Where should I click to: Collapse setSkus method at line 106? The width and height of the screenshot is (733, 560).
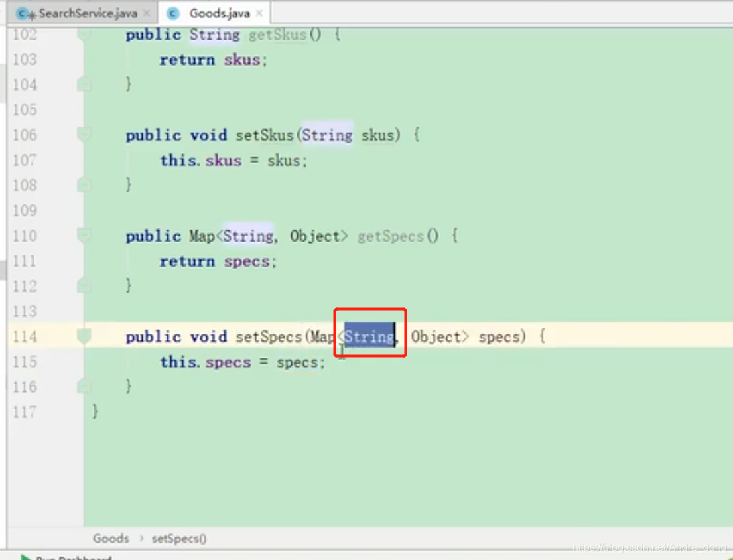(84, 135)
